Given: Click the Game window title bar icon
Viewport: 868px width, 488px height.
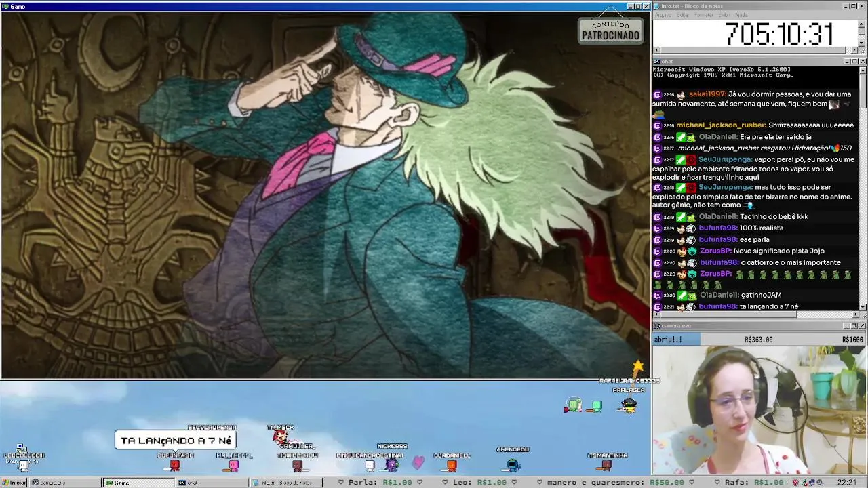Looking at the screenshot, I should pos(5,6).
